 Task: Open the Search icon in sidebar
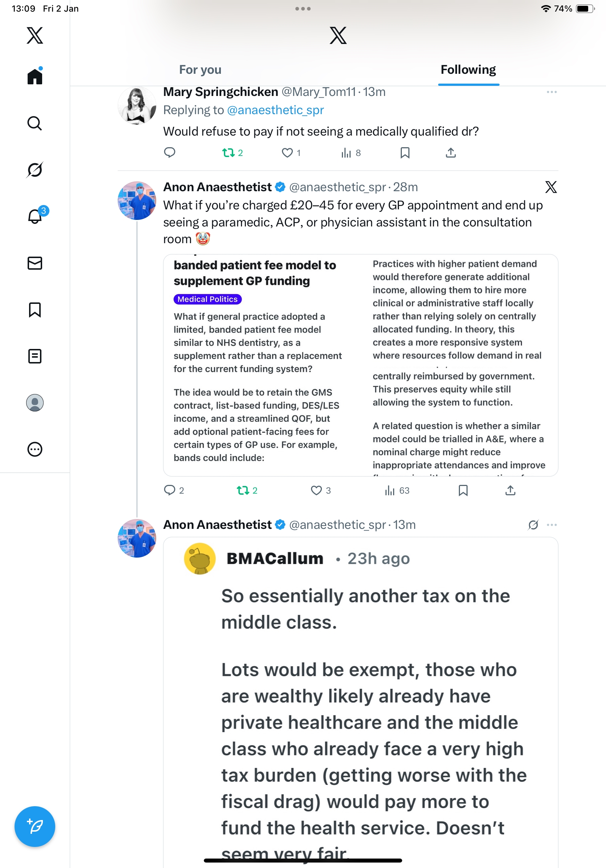coord(35,123)
